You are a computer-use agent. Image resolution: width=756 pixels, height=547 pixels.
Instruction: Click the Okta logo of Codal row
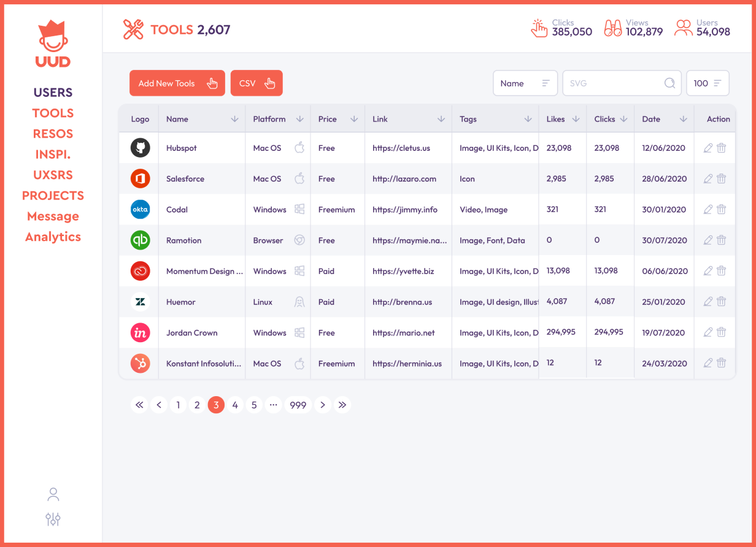[141, 210]
